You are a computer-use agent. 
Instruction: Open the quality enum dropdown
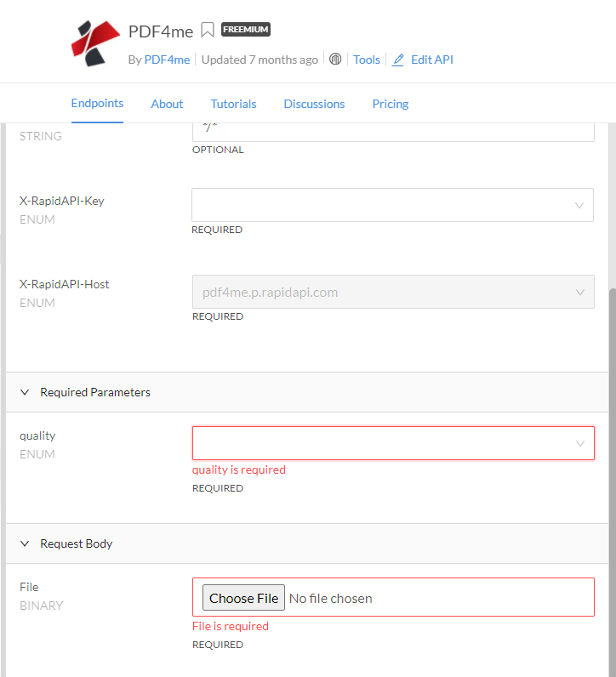(x=393, y=443)
